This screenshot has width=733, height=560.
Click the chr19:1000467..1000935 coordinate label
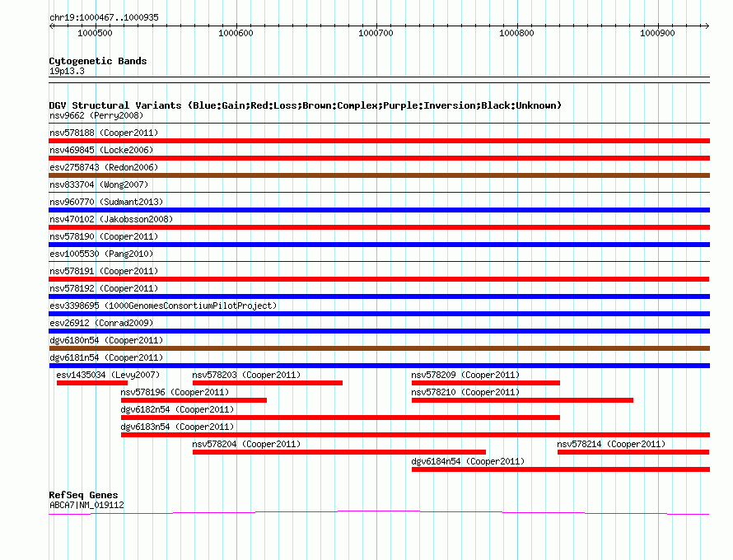point(104,17)
